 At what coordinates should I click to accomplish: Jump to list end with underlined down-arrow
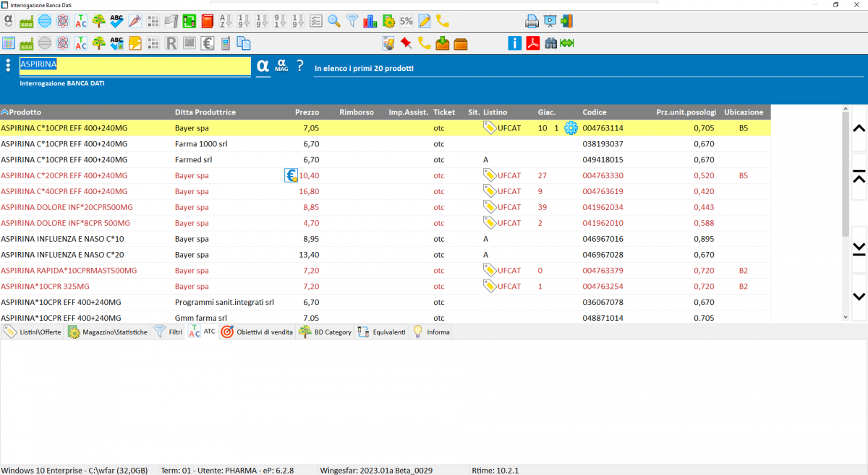[859, 249]
